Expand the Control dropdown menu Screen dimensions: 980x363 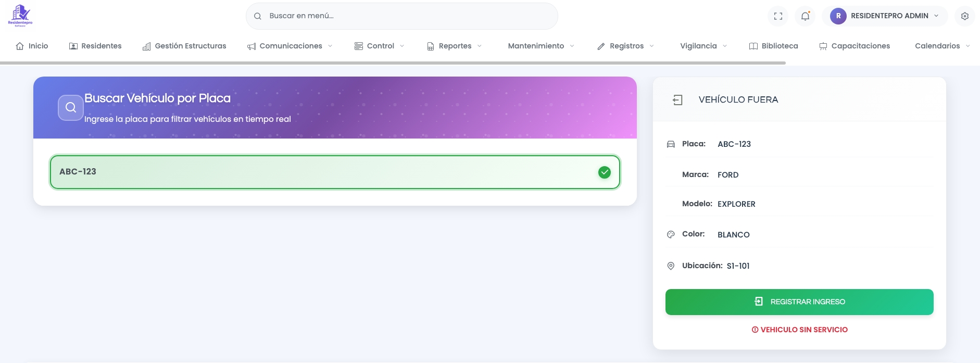[x=380, y=46]
